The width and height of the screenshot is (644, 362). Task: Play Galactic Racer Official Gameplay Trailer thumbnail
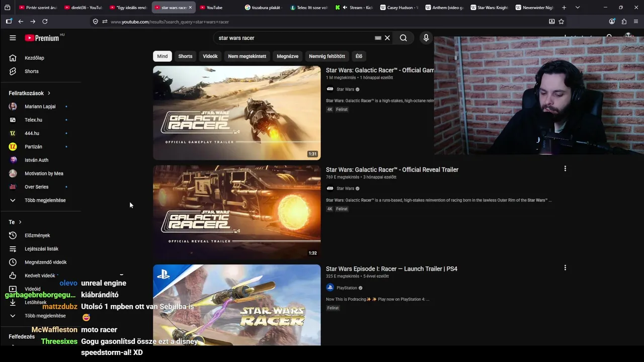click(236, 113)
